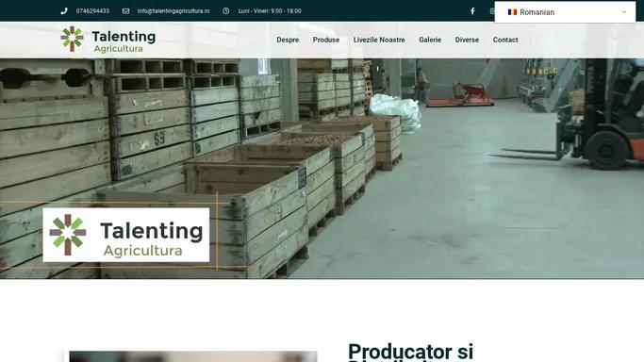
Task: Click the large Talenting Agricultura banner logo
Action: [126, 235]
